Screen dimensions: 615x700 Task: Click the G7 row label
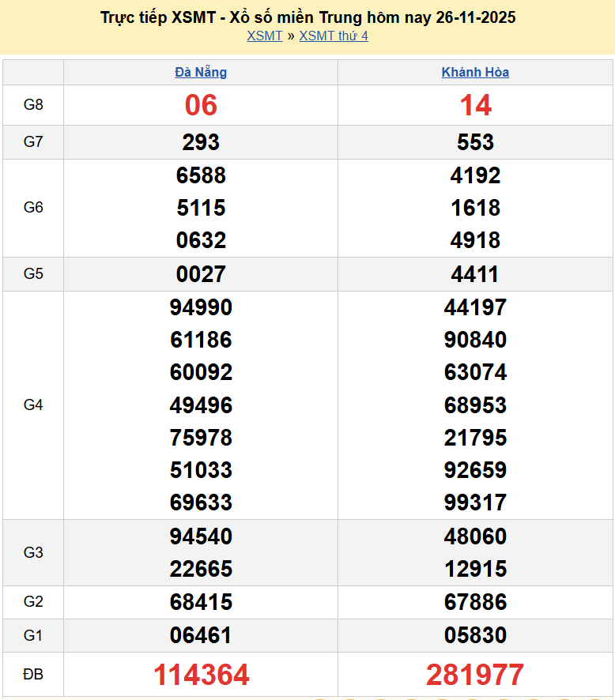click(x=33, y=142)
